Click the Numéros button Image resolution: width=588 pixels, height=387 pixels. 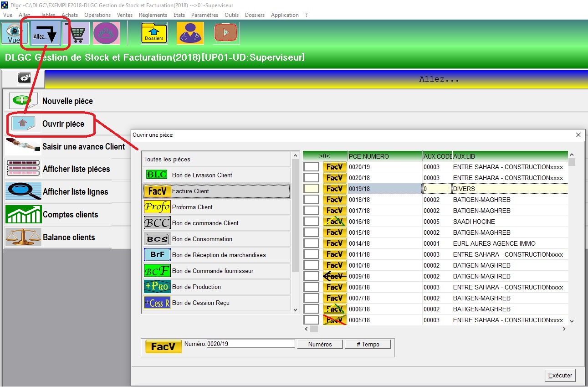point(320,344)
